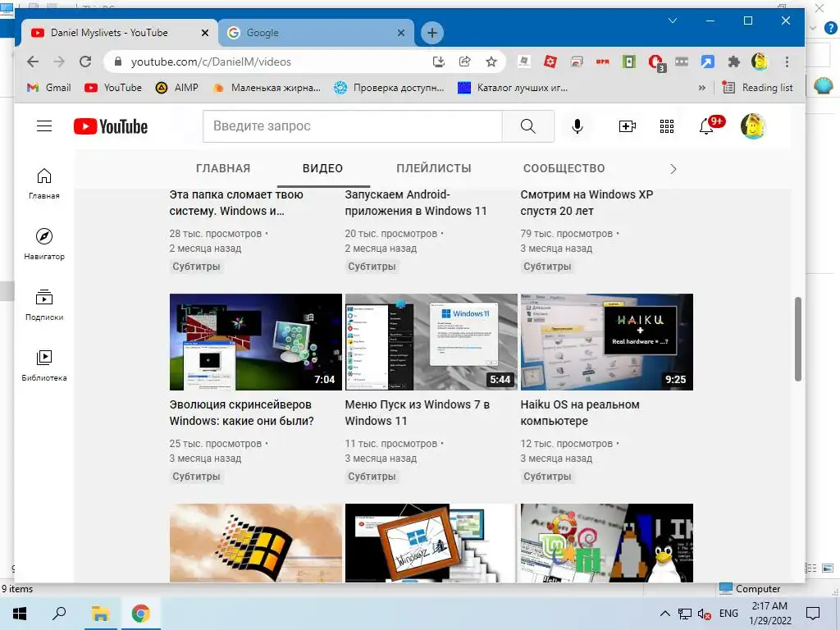
Task: Open the Action Center notification icon
Action: [813, 614]
